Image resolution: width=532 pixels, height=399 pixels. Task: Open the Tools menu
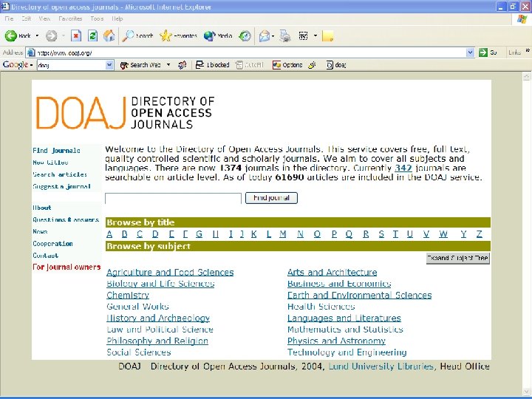click(97, 18)
